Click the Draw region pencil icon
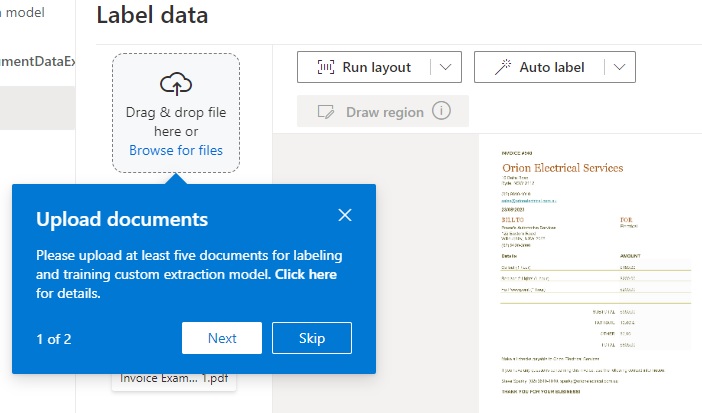This screenshot has height=413, width=702. (x=325, y=112)
